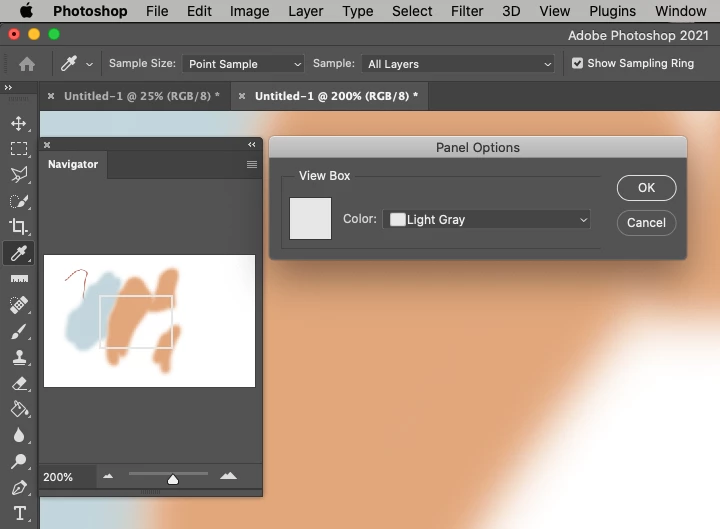The image size is (720, 529).
Task: Click the Eyedropper icon in options bar
Action: pos(69,63)
